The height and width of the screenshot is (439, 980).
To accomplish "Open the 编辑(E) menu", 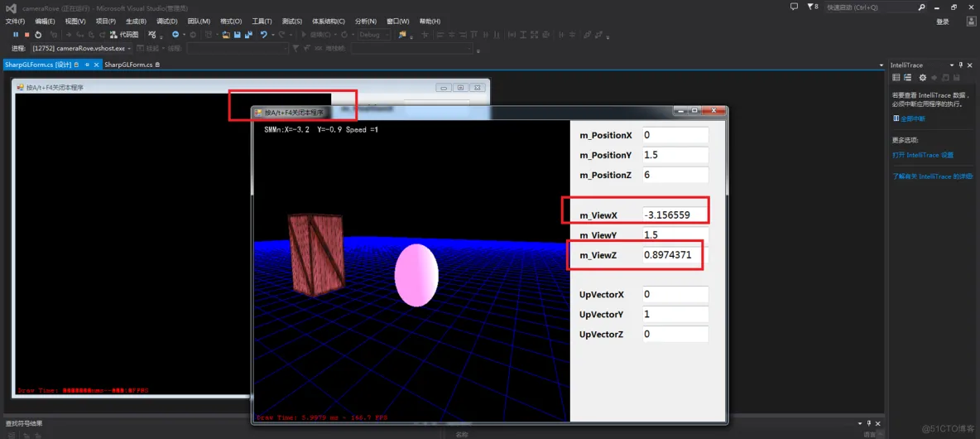I will pos(45,22).
